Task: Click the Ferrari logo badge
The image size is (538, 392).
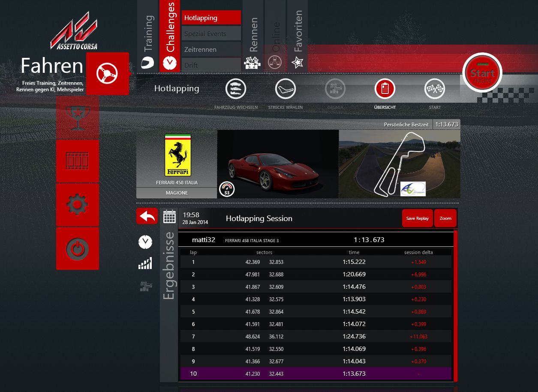Action: tap(177, 156)
